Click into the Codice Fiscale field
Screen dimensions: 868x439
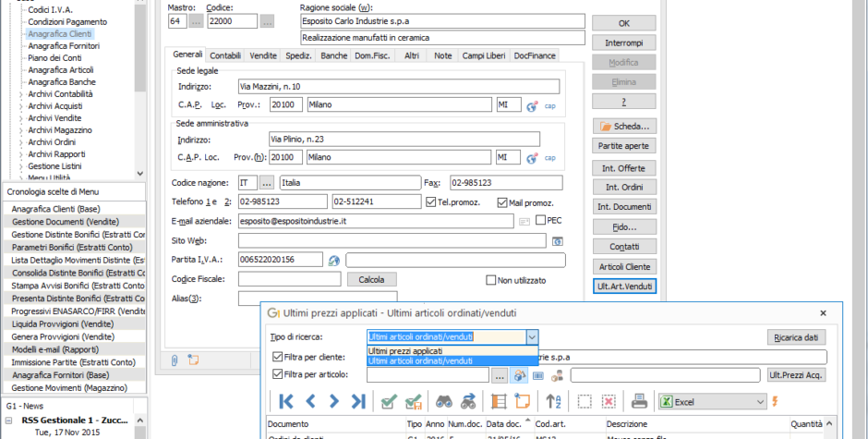point(290,279)
